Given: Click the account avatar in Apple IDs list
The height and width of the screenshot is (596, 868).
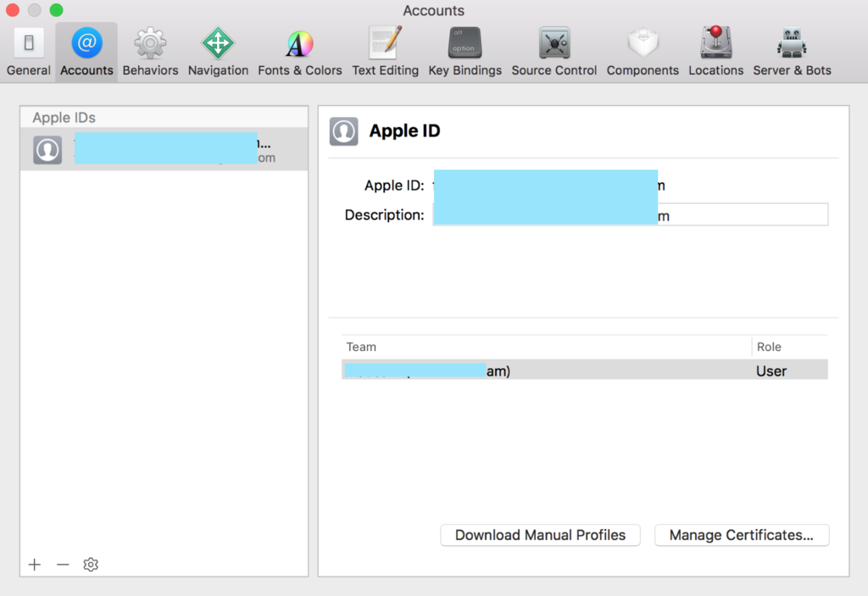Looking at the screenshot, I should (47, 149).
